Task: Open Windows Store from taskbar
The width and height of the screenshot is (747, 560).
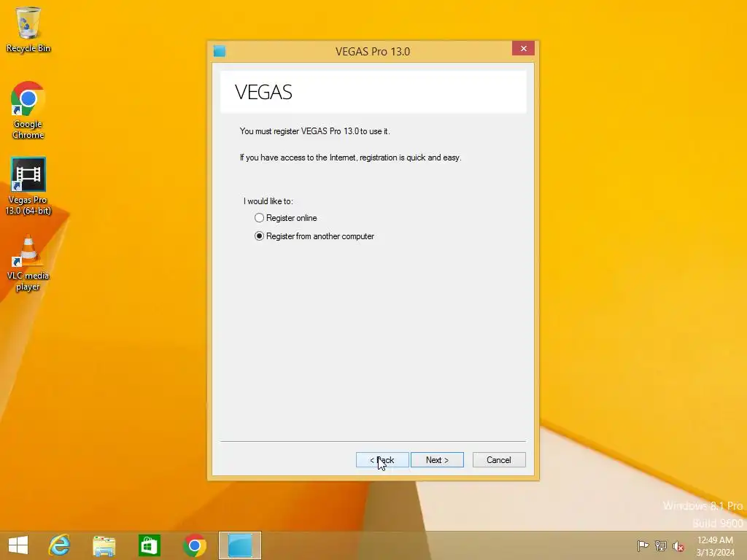Action: tap(149, 545)
